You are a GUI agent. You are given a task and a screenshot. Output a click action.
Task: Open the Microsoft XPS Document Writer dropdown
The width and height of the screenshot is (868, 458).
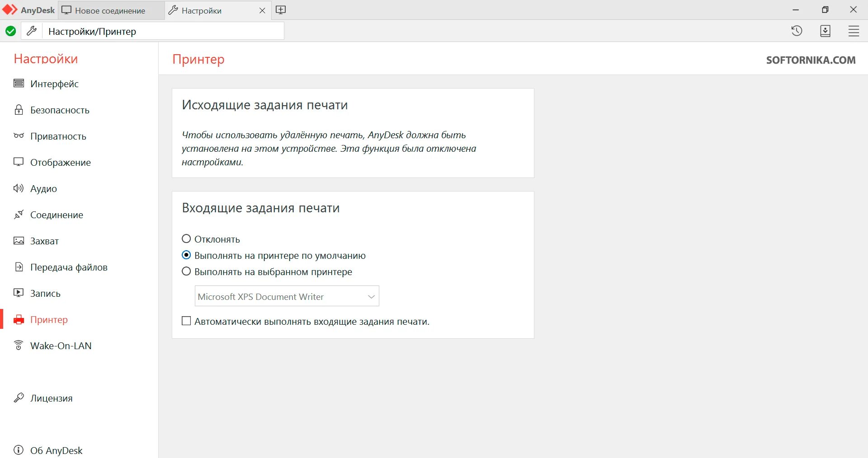(x=287, y=296)
